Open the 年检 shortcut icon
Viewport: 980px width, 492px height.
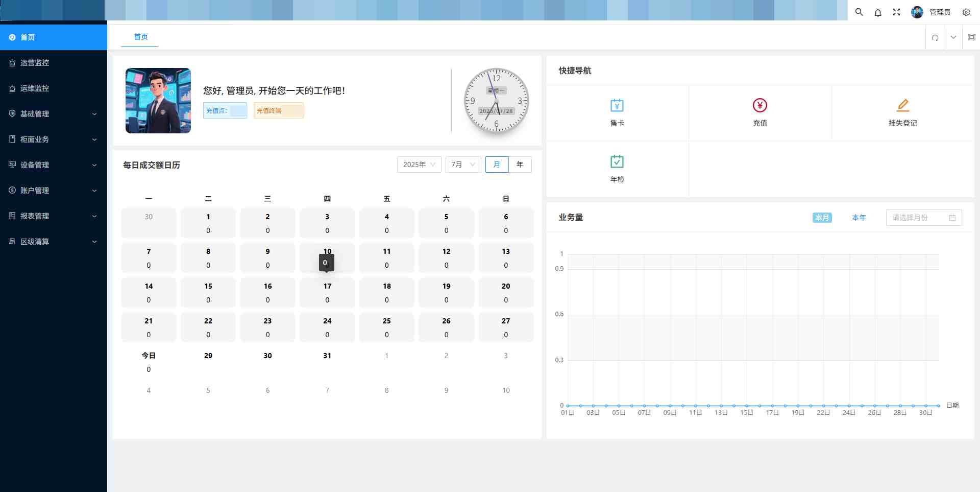(x=617, y=161)
